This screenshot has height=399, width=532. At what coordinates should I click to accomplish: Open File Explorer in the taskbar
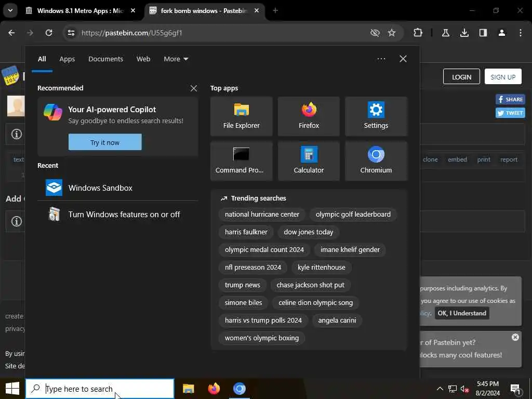point(188,389)
